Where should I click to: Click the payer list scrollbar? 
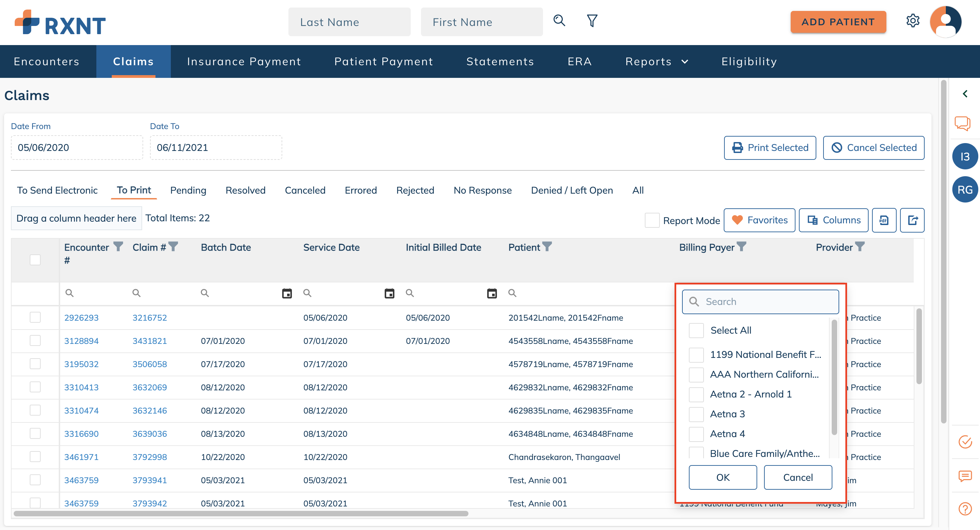[834, 377]
